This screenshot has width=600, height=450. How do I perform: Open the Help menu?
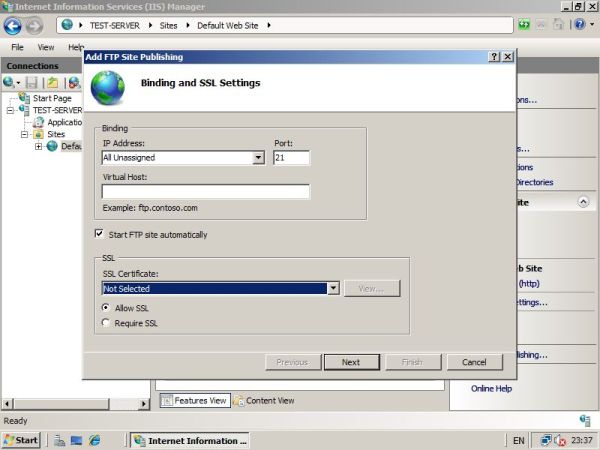(x=76, y=47)
